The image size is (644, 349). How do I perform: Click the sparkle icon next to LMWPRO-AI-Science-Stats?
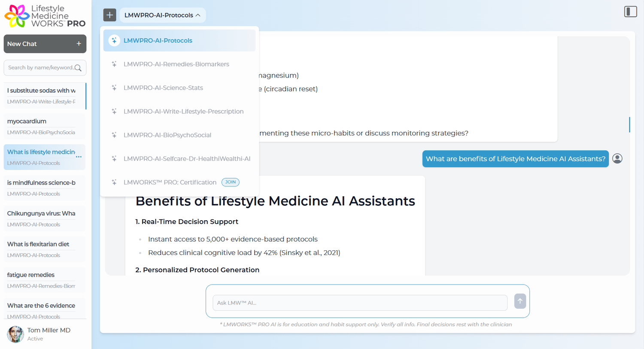[114, 88]
